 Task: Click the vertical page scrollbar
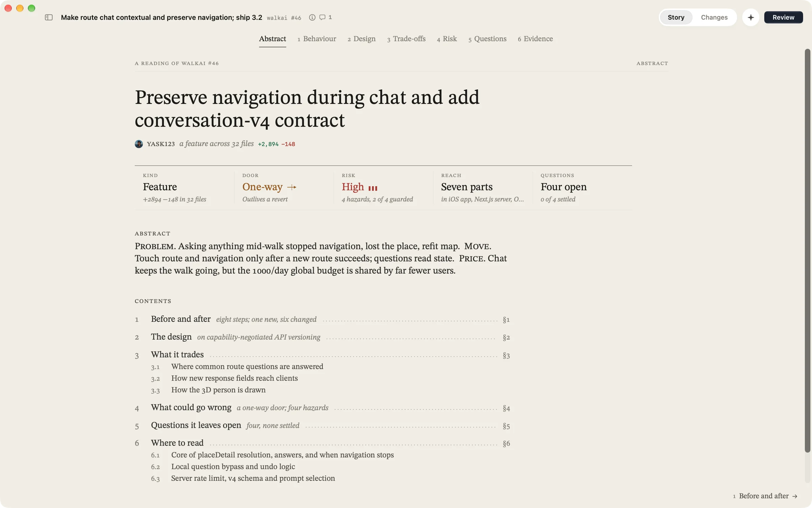(x=807, y=251)
